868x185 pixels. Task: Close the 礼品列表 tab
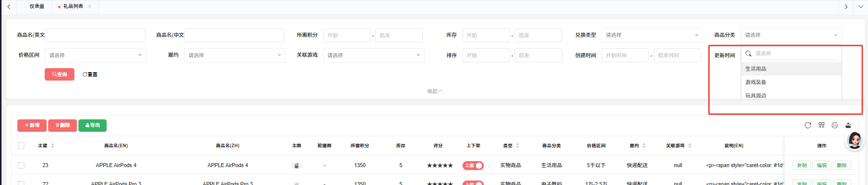tap(89, 6)
